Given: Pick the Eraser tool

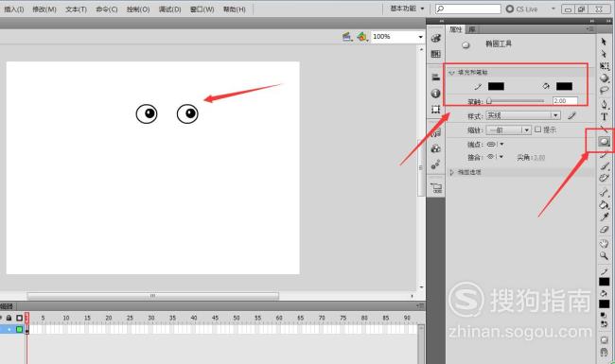Looking at the screenshot, I should click(x=604, y=230).
